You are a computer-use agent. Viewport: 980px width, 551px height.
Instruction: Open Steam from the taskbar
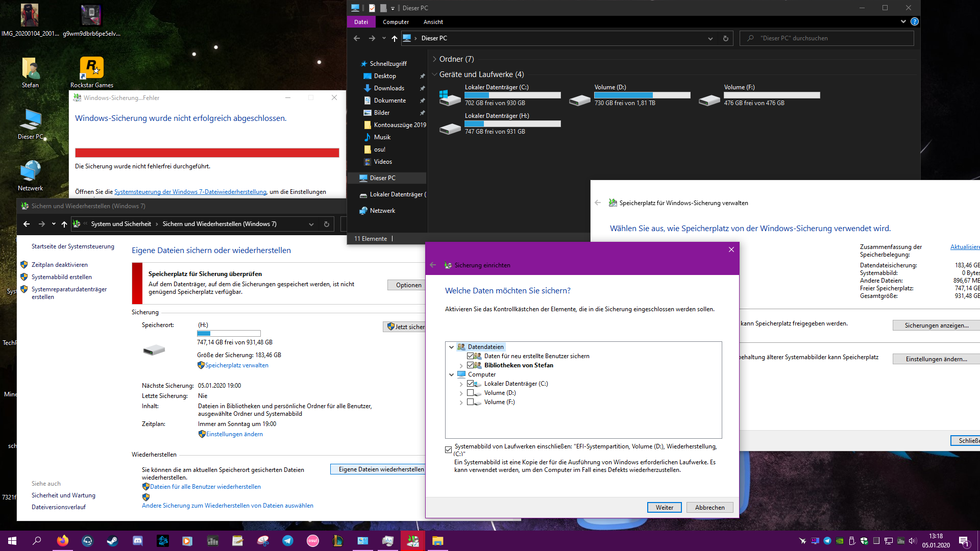tap(112, 541)
